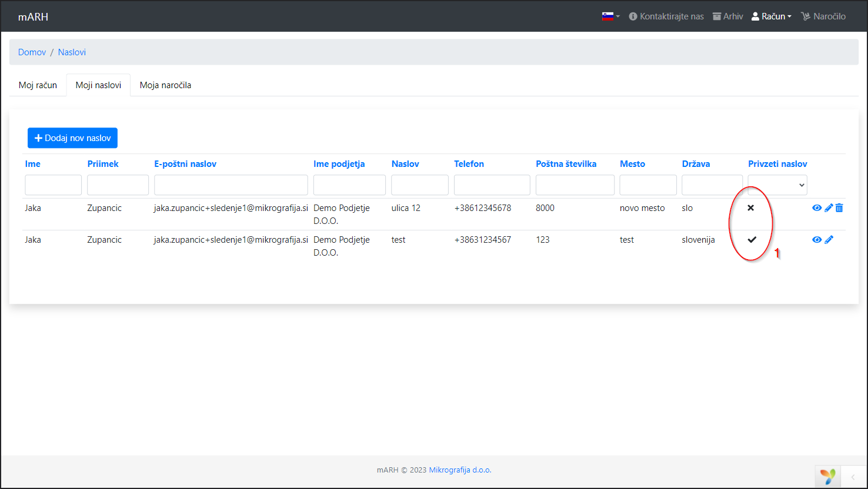Click the pencil edit icon for ulica 12 address

[x=829, y=208]
